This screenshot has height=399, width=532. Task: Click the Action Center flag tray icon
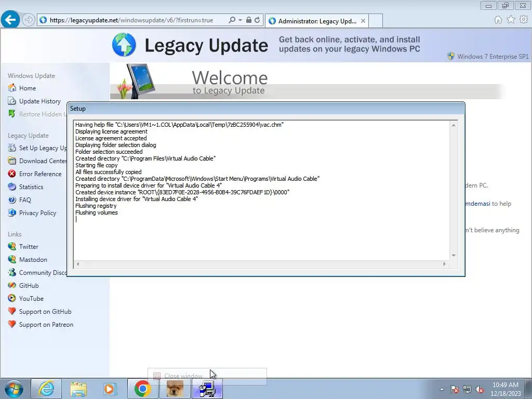pos(455,390)
